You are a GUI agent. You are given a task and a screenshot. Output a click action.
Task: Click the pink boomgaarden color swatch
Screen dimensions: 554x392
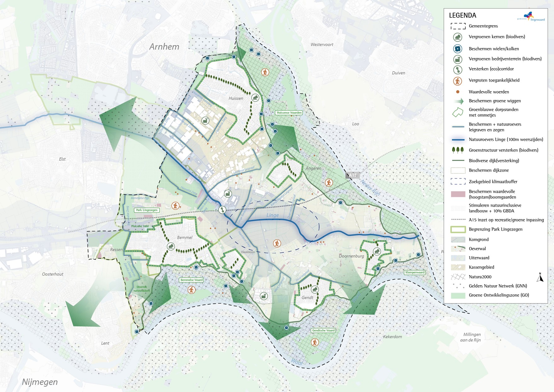458,194
